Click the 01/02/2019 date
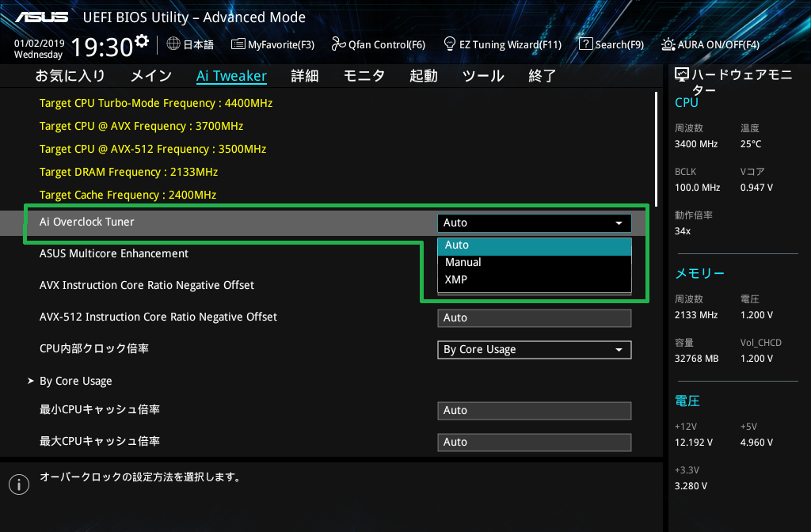811x532 pixels. (40, 44)
